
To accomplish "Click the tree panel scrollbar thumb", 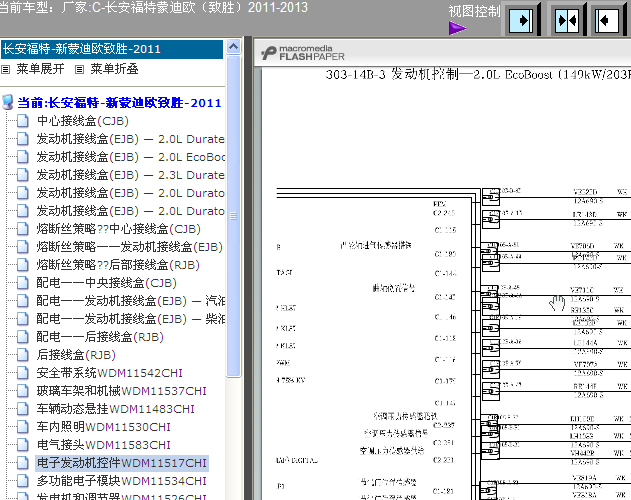I will coord(233,216).
